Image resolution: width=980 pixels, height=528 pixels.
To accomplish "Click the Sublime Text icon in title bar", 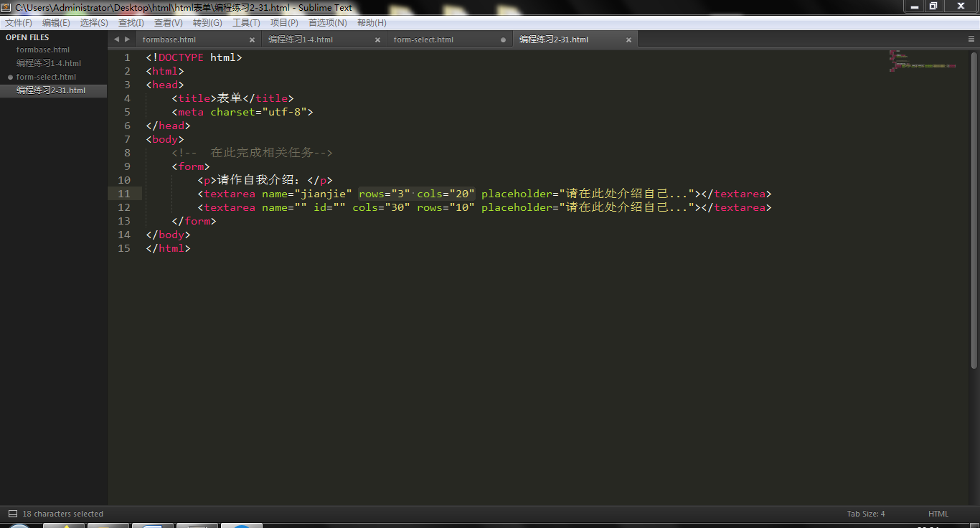I will [7, 7].
